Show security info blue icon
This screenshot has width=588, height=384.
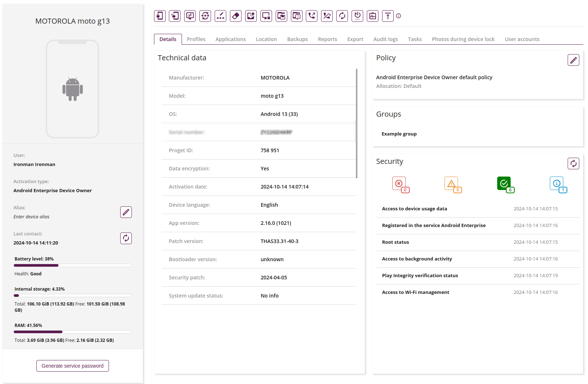point(558,185)
